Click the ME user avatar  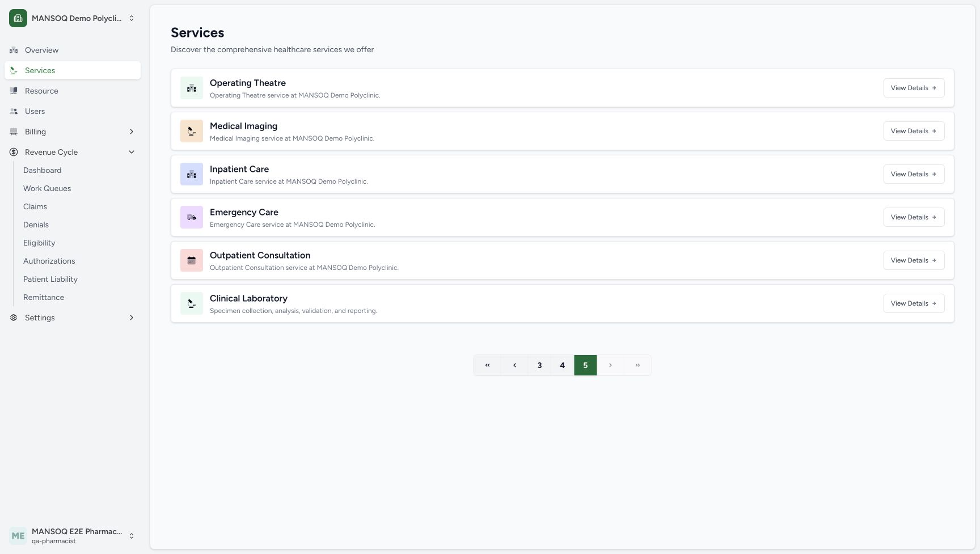(x=18, y=536)
